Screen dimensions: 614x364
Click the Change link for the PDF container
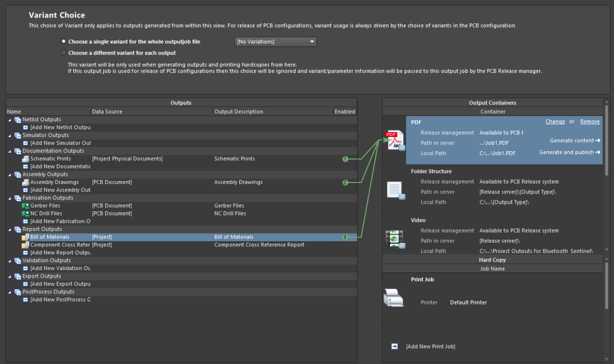pyautogui.click(x=555, y=122)
